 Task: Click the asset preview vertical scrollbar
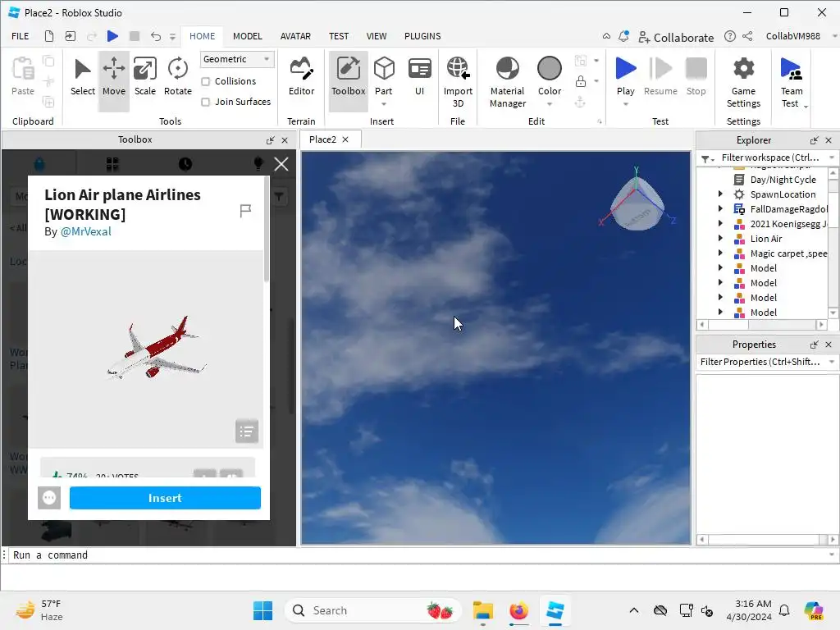point(267,231)
